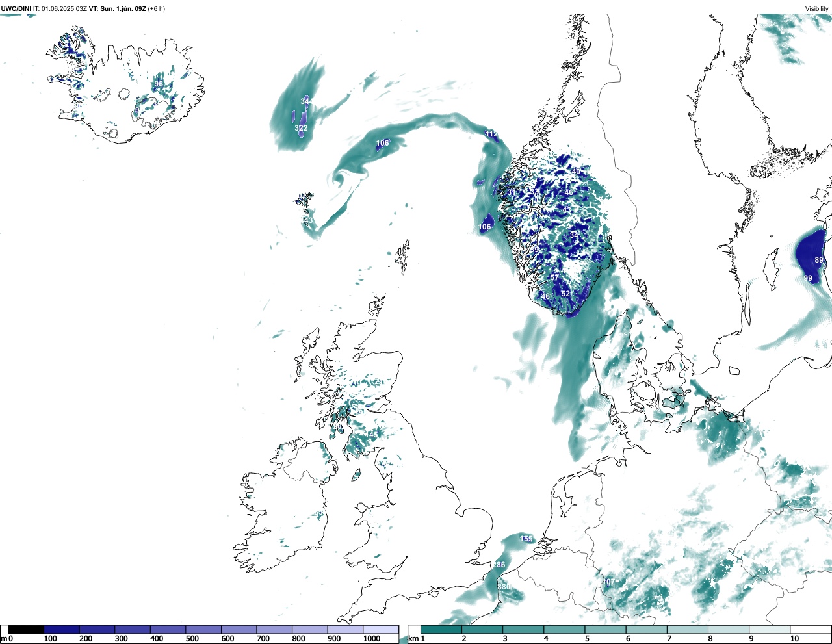The width and height of the screenshot is (832, 644).
Task: Click the '880' value near northern France
Action: (x=504, y=587)
